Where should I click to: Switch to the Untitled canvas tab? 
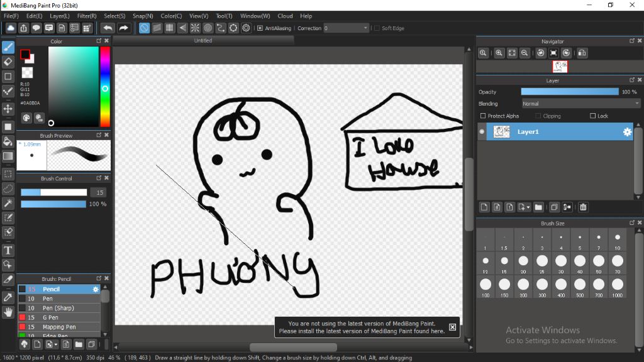coord(203,41)
